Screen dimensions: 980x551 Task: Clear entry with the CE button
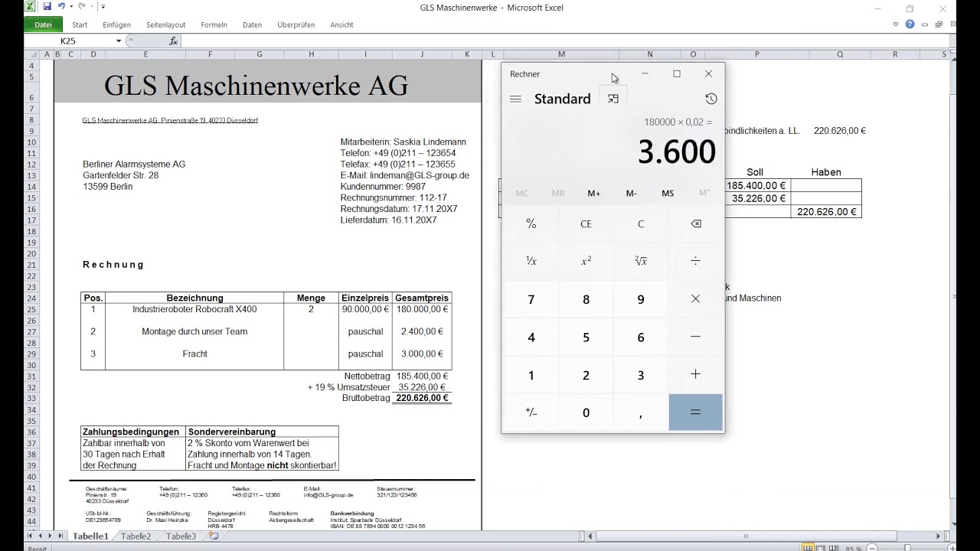tap(586, 224)
